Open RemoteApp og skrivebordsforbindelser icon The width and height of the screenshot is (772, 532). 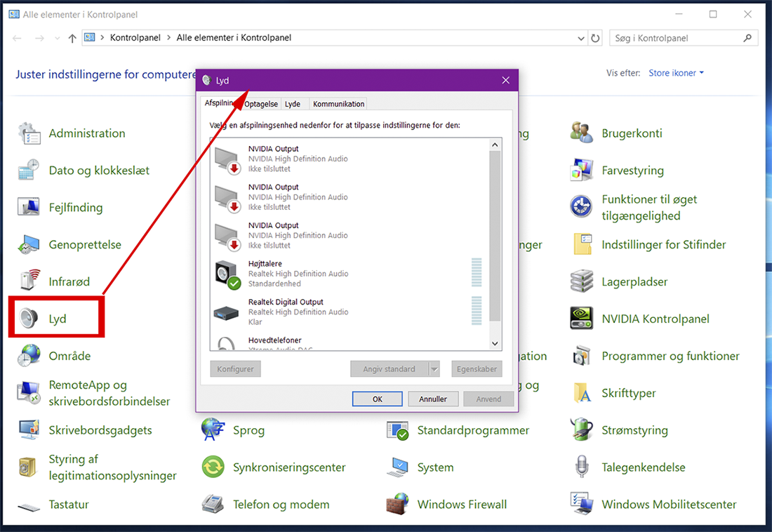[29, 392]
